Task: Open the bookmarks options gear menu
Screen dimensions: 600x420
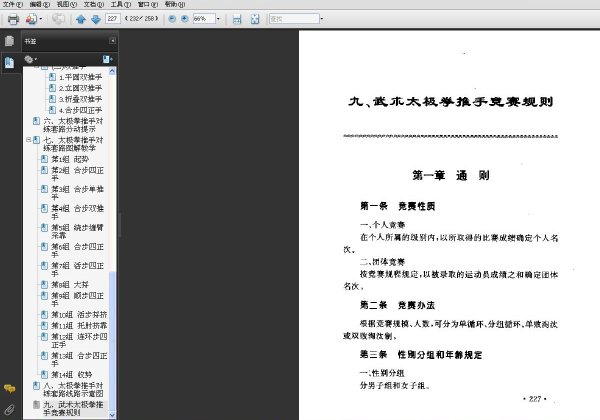Action: [x=30, y=59]
